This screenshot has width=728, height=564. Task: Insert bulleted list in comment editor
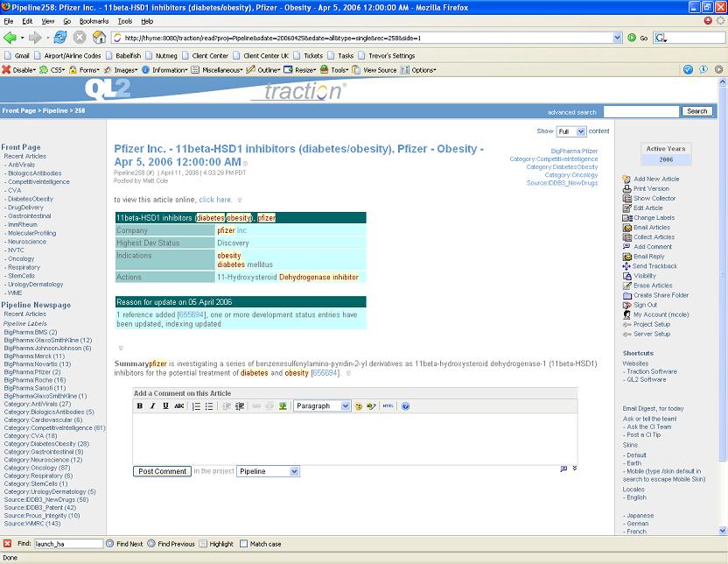[209, 406]
